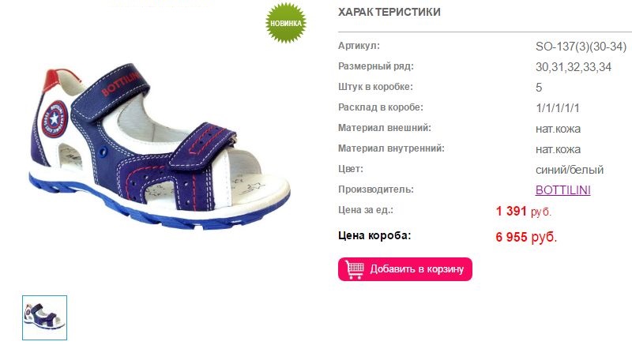This screenshot has width=632, height=364.
Task: Click the Штук в коробке label
Action: pyautogui.click(x=375, y=87)
